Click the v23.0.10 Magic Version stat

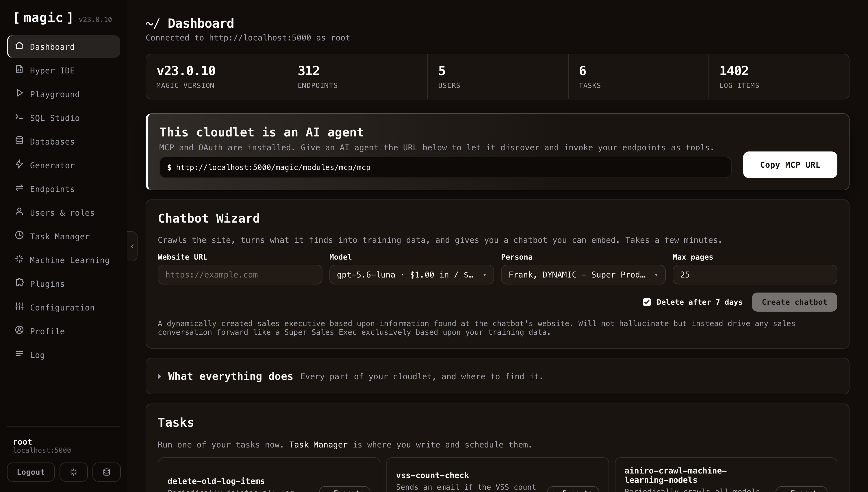point(216,77)
